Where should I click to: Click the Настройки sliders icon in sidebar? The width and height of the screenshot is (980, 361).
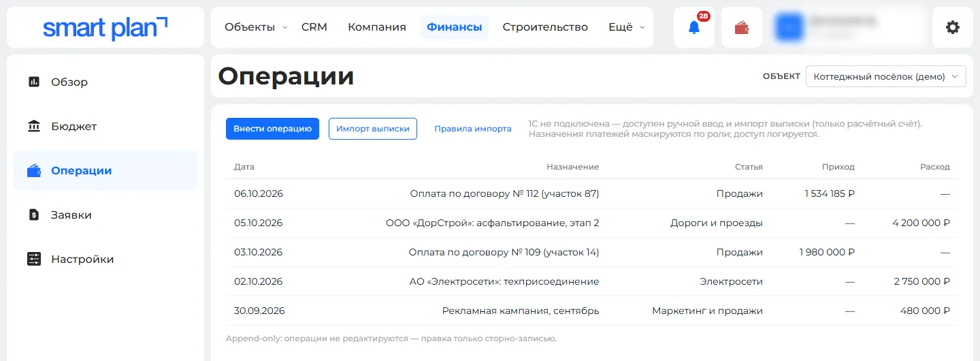tap(34, 259)
